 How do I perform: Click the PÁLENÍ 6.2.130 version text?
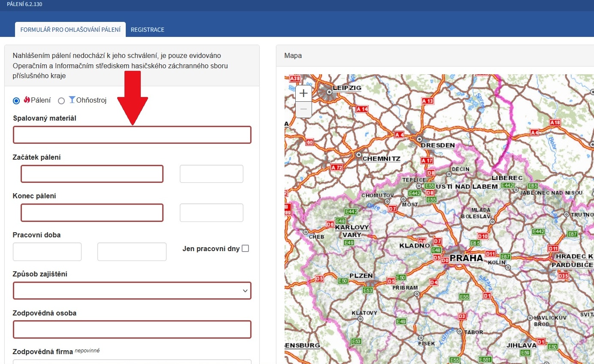tap(24, 4)
